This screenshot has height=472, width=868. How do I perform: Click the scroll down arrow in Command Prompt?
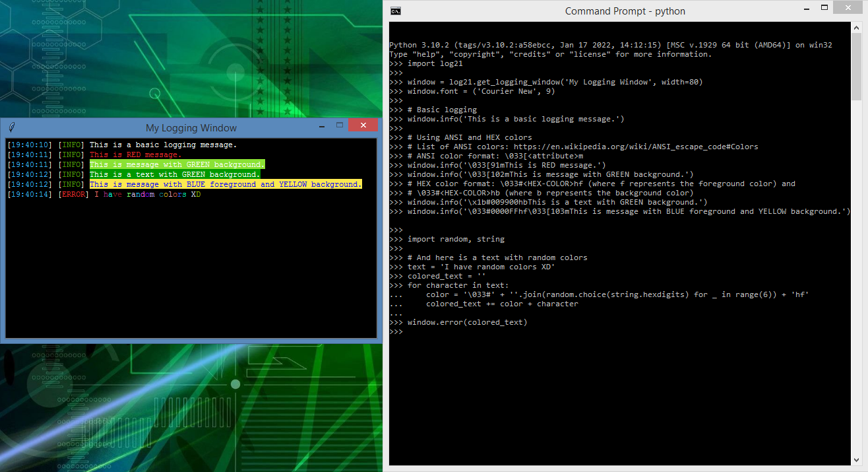pyautogui.click(x=856, y=460)
